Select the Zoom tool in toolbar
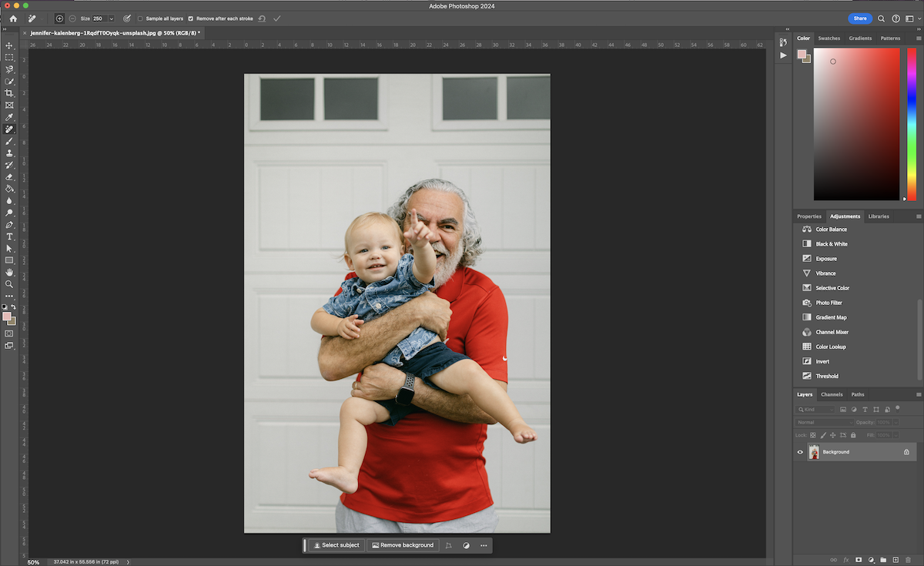Screen dimensions: 924x566 coord(9,284)
